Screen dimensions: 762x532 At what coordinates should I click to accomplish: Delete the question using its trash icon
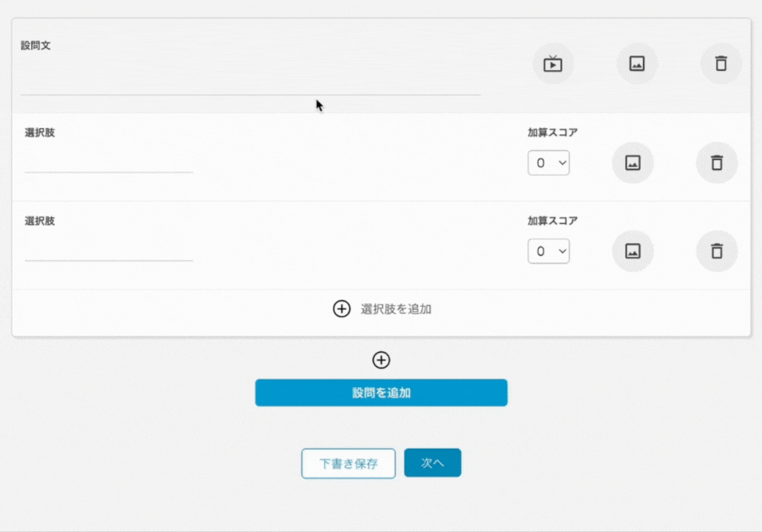721,64
